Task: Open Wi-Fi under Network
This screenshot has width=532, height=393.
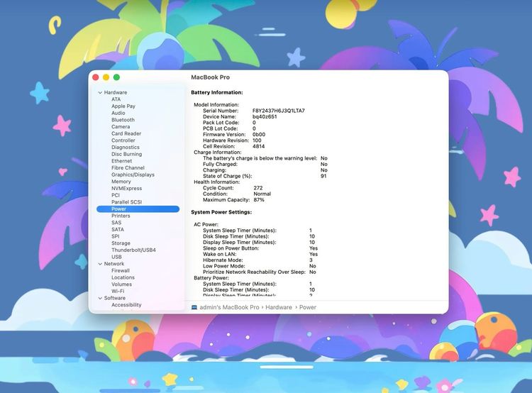Action: pyautogui.click(x=118, y=291)
